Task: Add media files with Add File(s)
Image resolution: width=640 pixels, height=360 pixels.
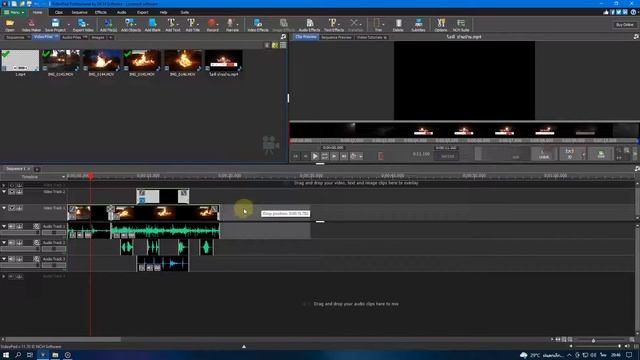Action: [x=109, y=25]
